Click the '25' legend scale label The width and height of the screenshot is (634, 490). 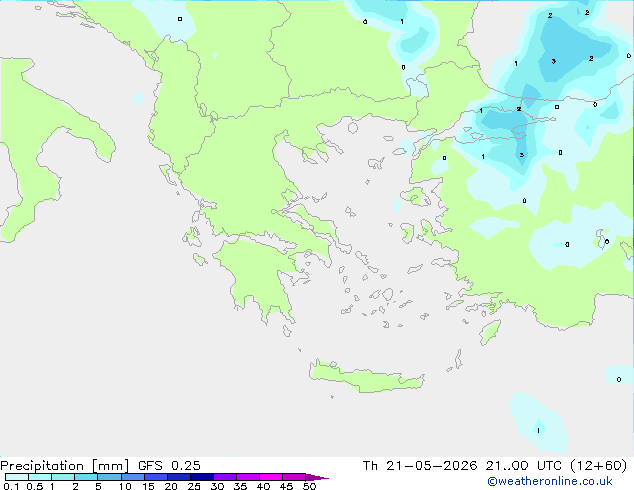194,486
